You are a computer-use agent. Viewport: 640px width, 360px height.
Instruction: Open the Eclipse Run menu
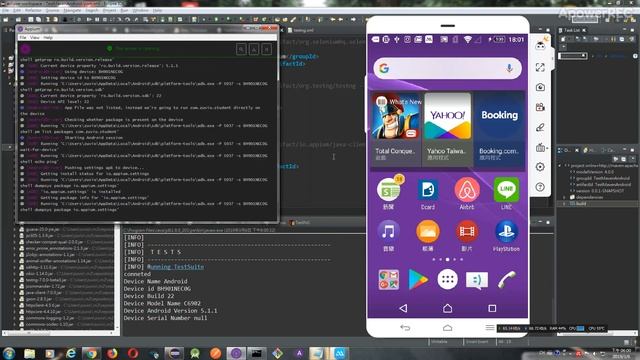(124, 11)
